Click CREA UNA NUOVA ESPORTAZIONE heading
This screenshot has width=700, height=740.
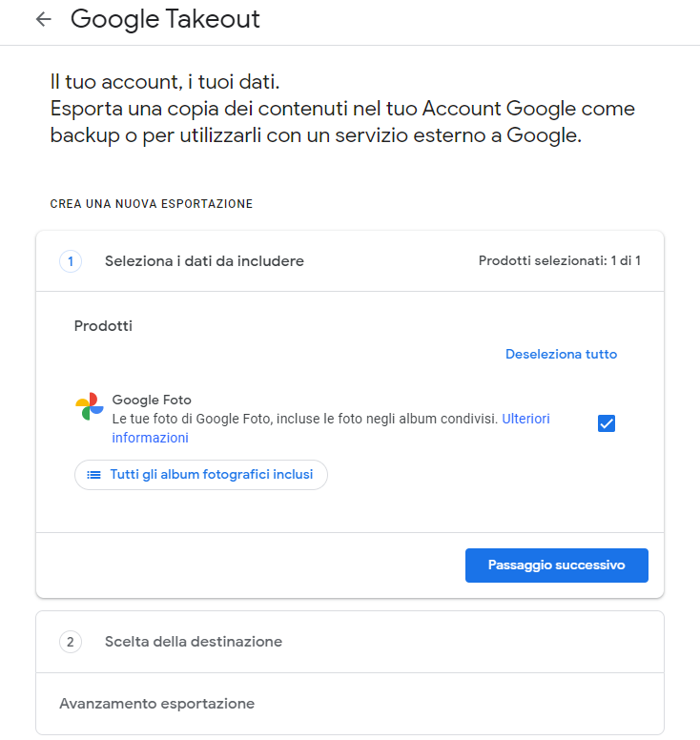pyautogui.click(x=152, y=204)
